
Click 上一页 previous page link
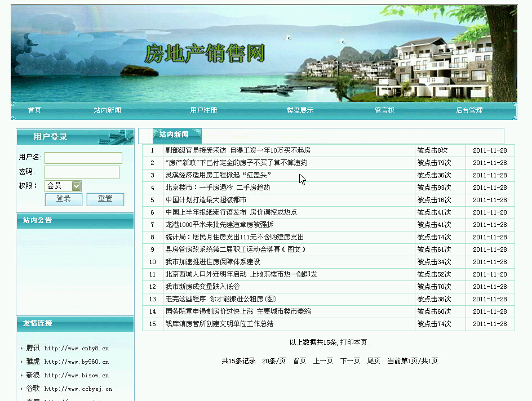[323, 360]
